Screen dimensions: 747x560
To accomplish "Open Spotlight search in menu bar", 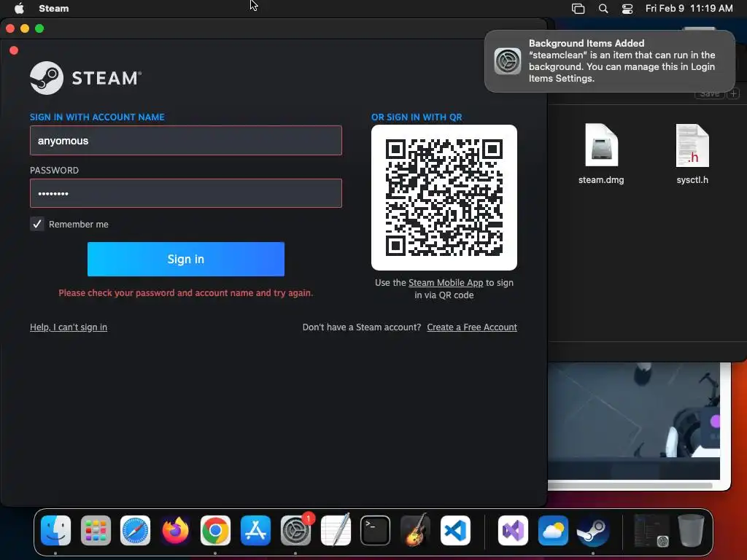I will [x=603, y=8].
